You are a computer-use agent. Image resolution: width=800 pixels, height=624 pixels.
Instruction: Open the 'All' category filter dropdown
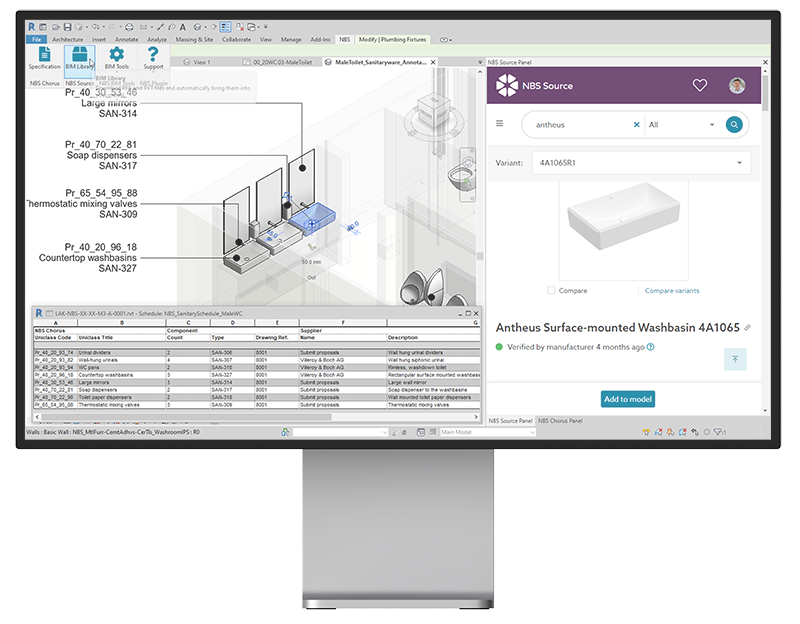click(x=681, y=124)
